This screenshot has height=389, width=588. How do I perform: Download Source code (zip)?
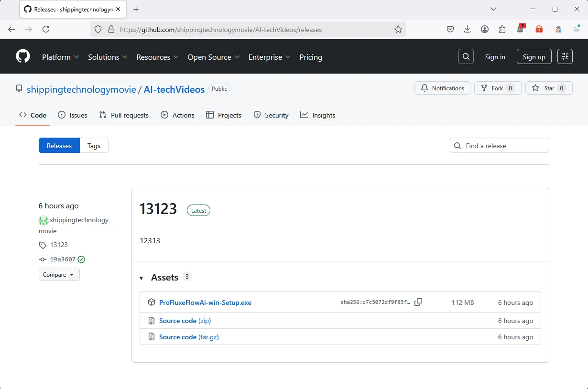pos(185,321)
